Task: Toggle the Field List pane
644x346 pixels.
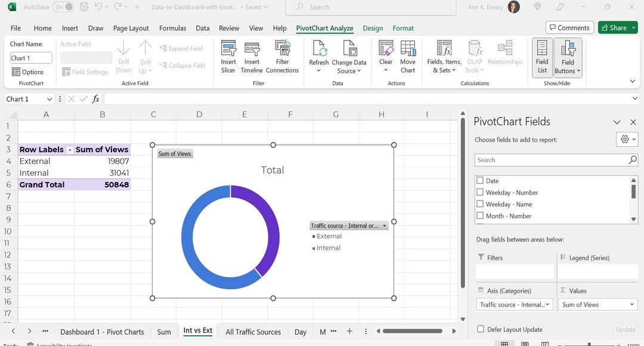Action: (542, 57)
